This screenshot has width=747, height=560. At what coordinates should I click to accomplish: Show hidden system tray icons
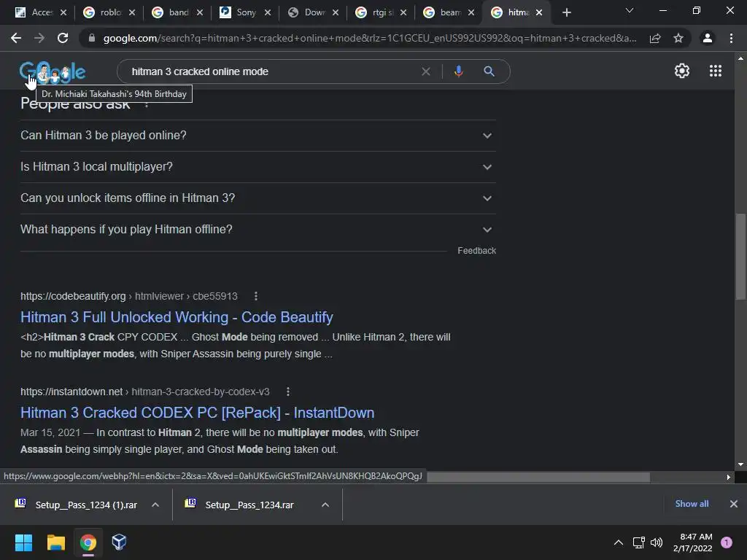pyautogui.click(x=618, y=542)
